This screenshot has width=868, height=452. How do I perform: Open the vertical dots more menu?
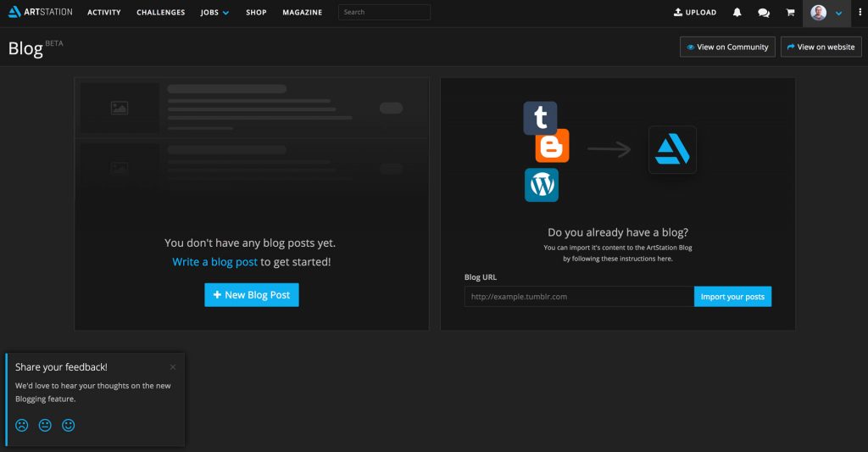[x=860, y=12]
